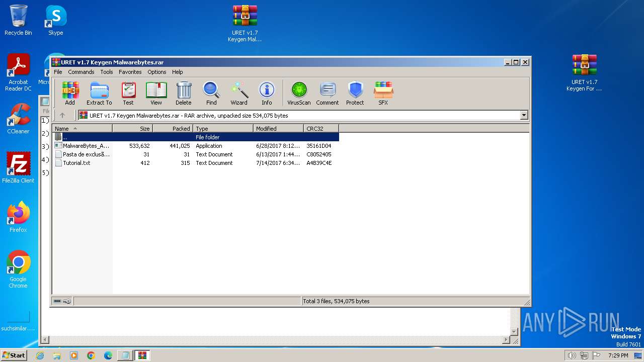Screen dimensions: 644x362
Task: Open the FileZilla Client desktop shortcut
Action: point(18,167)
